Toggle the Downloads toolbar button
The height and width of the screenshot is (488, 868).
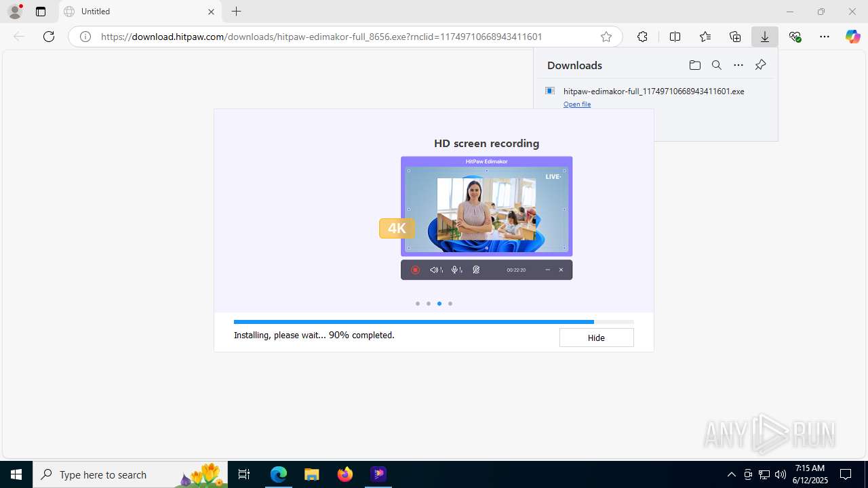[765, 37]
